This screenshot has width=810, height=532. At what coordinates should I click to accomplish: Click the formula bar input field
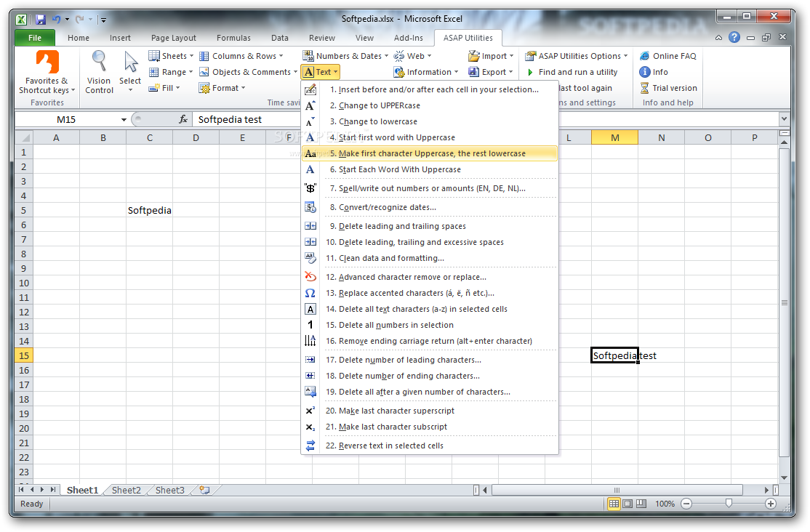[x=484, y=119]
